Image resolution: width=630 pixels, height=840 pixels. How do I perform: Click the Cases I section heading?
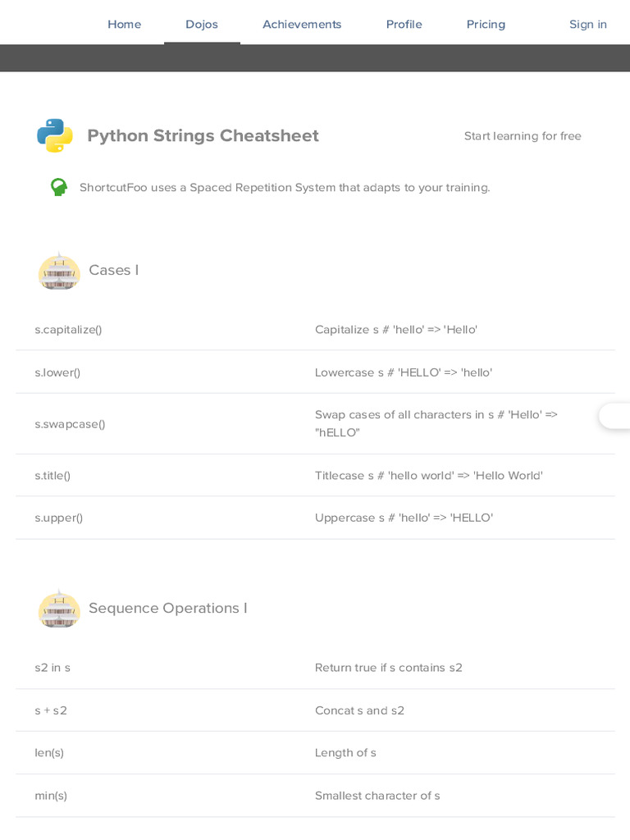(114, 270)
